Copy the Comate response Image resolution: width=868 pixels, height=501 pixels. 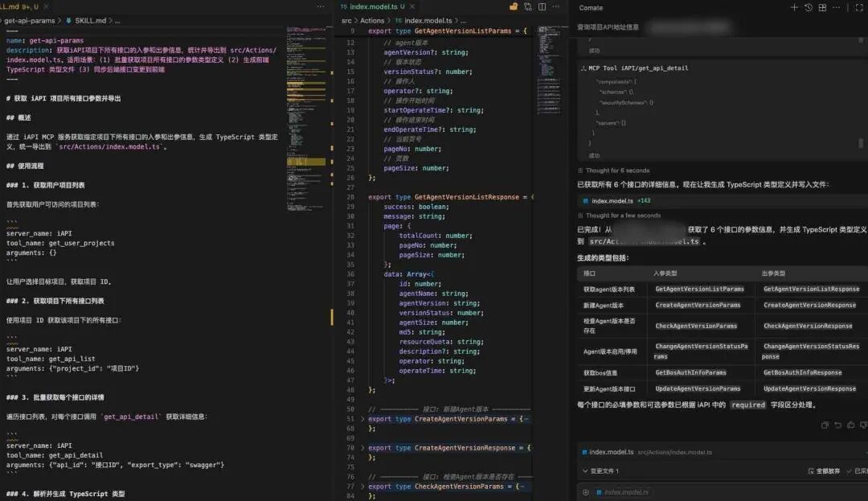tap(825, 425)
